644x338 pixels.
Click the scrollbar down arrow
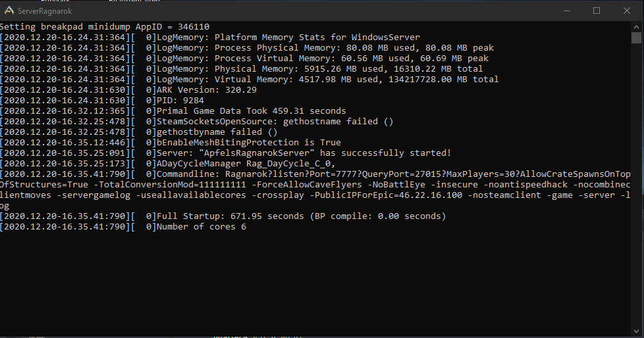636,331
